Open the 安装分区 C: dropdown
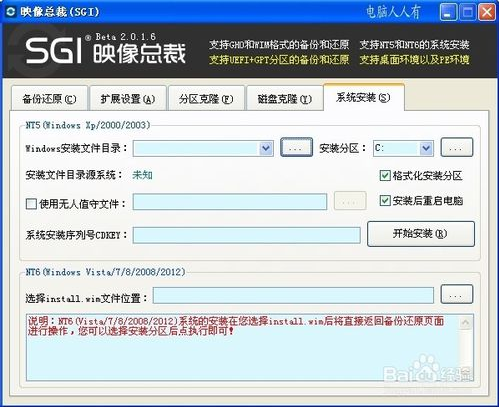499x407 pixels. (x=426, y=148)
